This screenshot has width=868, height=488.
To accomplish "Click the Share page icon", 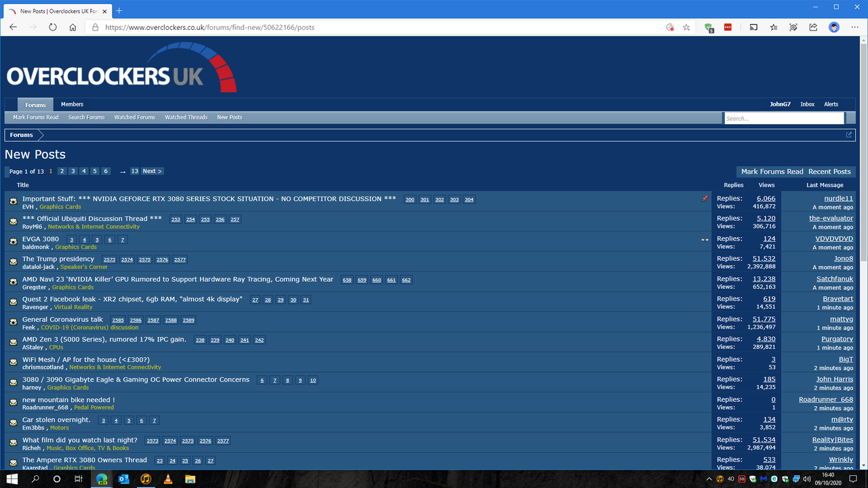I will click(813, 27).
